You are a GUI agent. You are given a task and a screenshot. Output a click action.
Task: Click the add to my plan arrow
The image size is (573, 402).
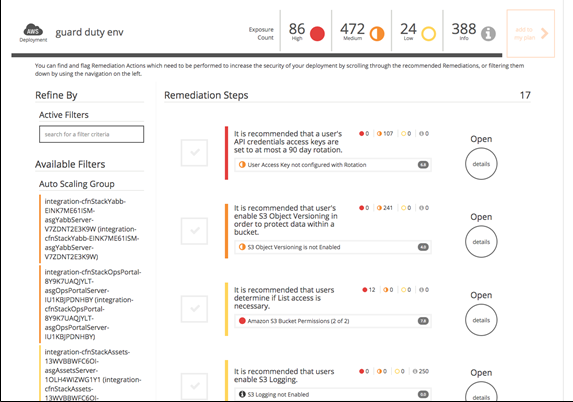(x=544, y=34)
